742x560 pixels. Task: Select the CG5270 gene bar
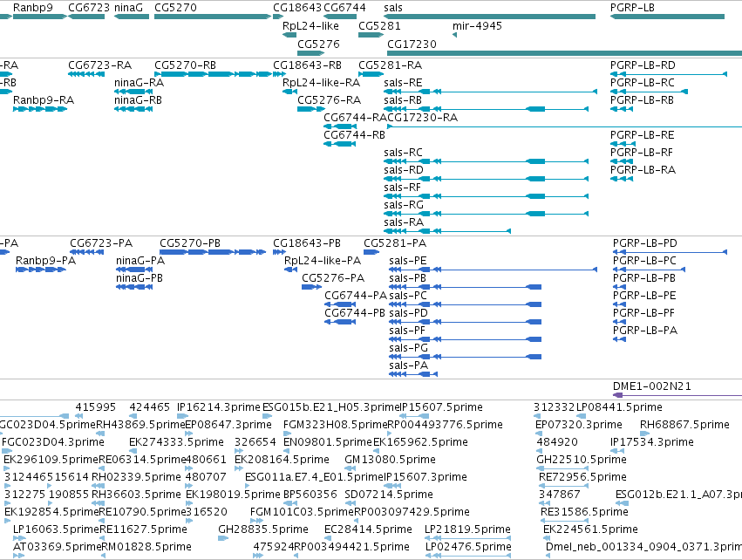tap(213, 17)
